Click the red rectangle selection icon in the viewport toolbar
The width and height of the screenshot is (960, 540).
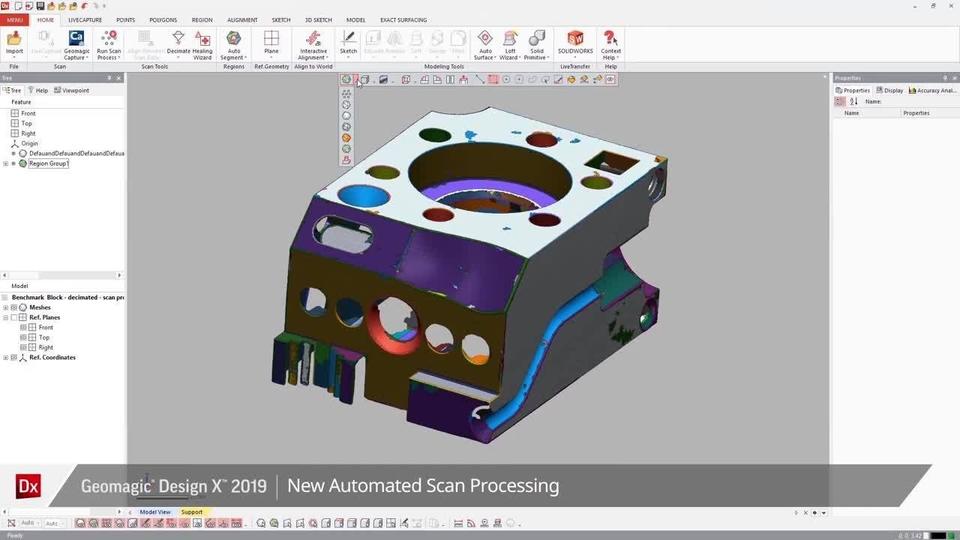(493, 79)
